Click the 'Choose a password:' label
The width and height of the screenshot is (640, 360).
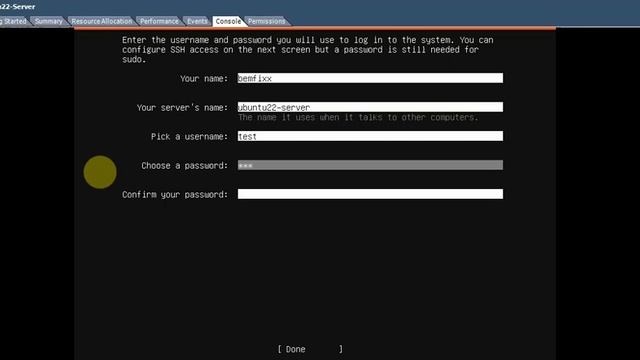[x=184, y=166]
